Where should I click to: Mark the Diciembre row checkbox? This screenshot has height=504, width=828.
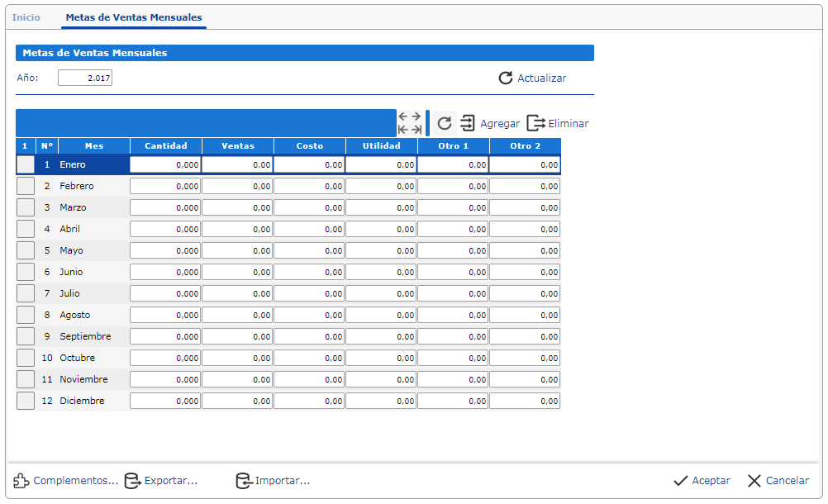click(26, 401)
